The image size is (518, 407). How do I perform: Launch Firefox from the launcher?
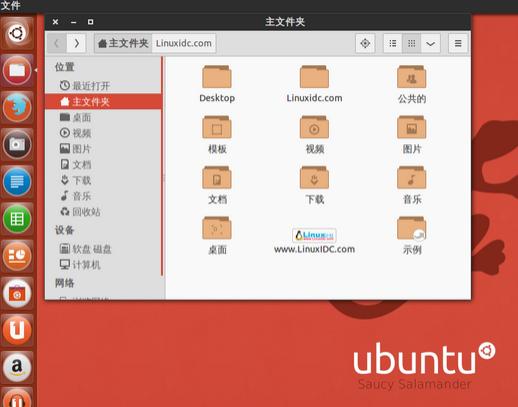click(x=17, y=107)
